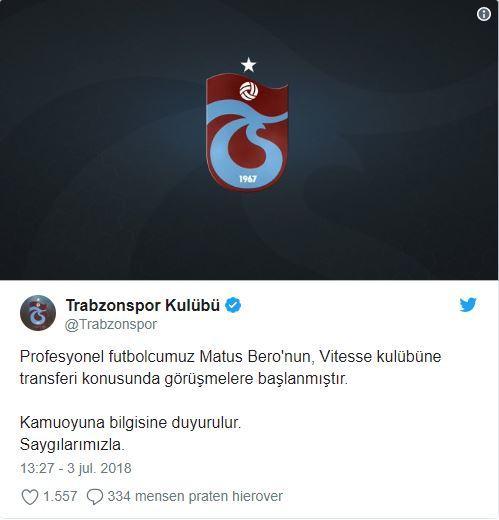The image size is (499, 520).
Task: Click the white star above the crest
Action: pyautogui.click(x=248, y=65)
